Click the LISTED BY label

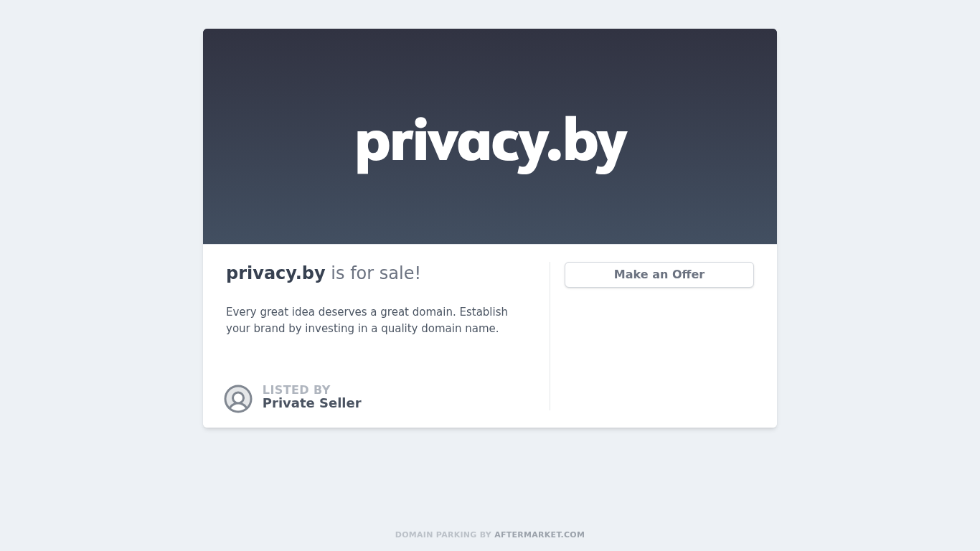click(x=296, y=390)
